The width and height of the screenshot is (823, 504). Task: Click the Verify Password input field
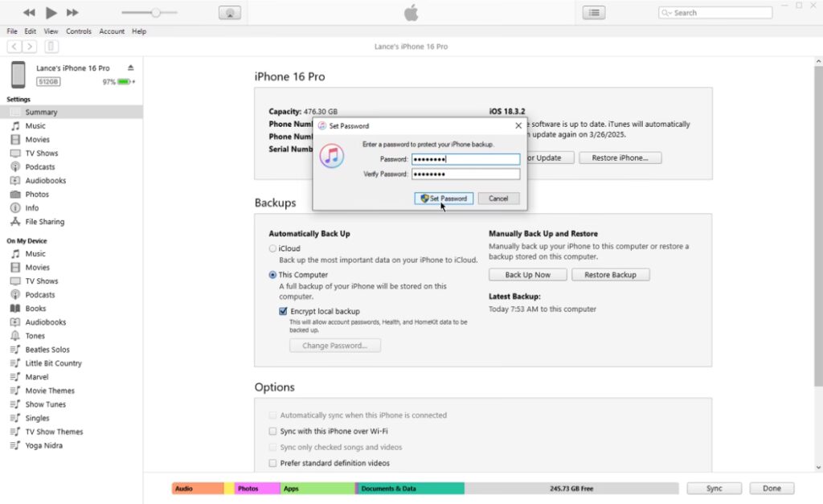pyautogui.click(x=465, y=174)
